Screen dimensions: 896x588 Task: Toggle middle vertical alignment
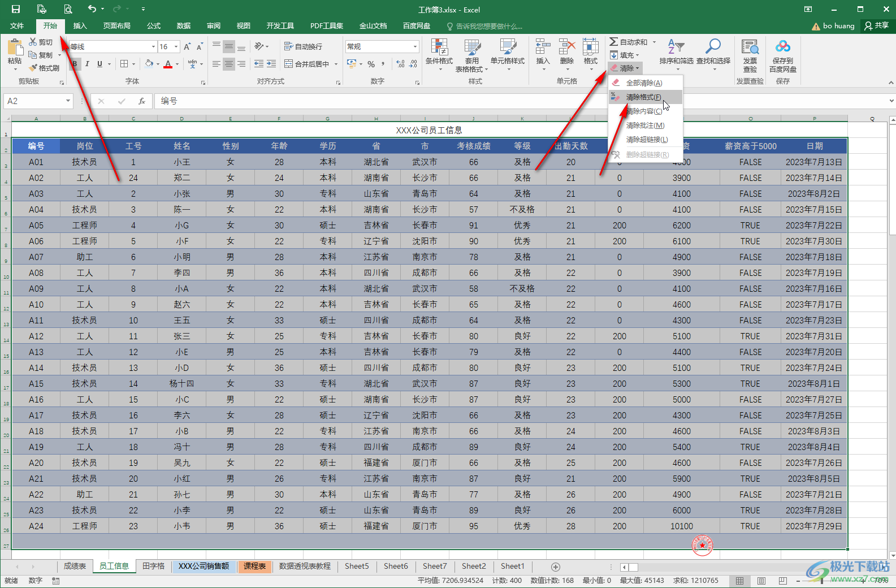click(x=229, y=46)
